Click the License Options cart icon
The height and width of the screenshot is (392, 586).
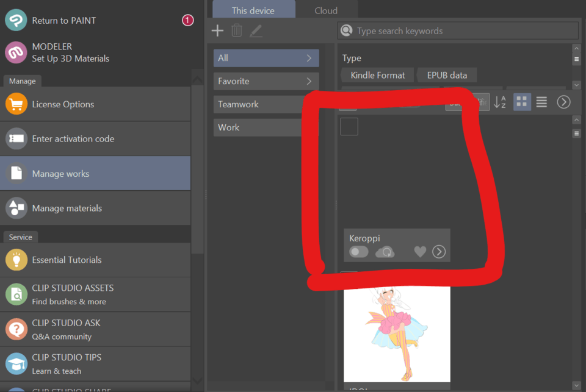pyautogui.click(x=16, y=104)
